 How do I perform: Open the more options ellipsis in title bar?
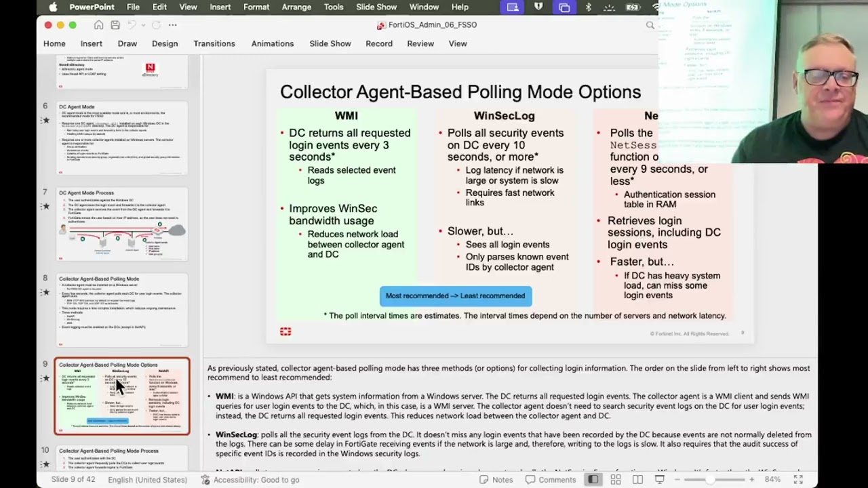coord(172,25)
